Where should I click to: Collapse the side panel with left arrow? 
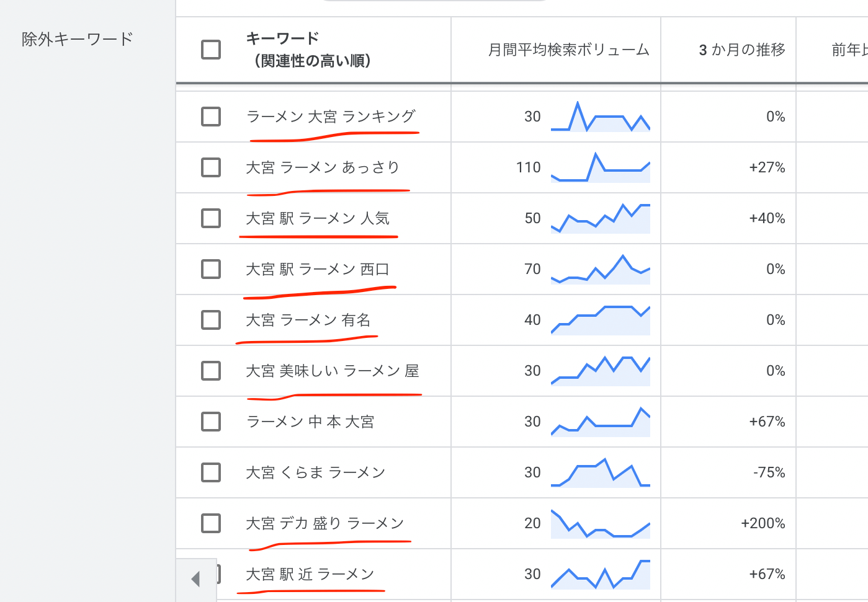(x=196, y=580)
